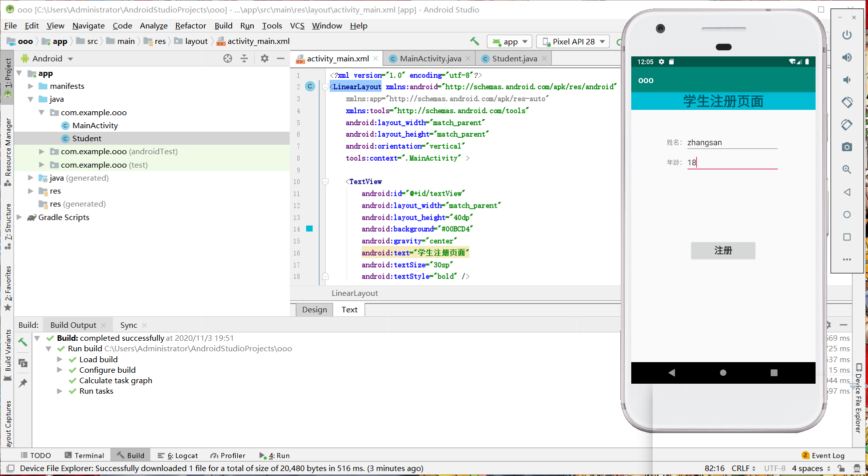Click emulator toolbar back triangle icon
The width and height of the screenshot is (868, 476).
(x=847, y=192)
